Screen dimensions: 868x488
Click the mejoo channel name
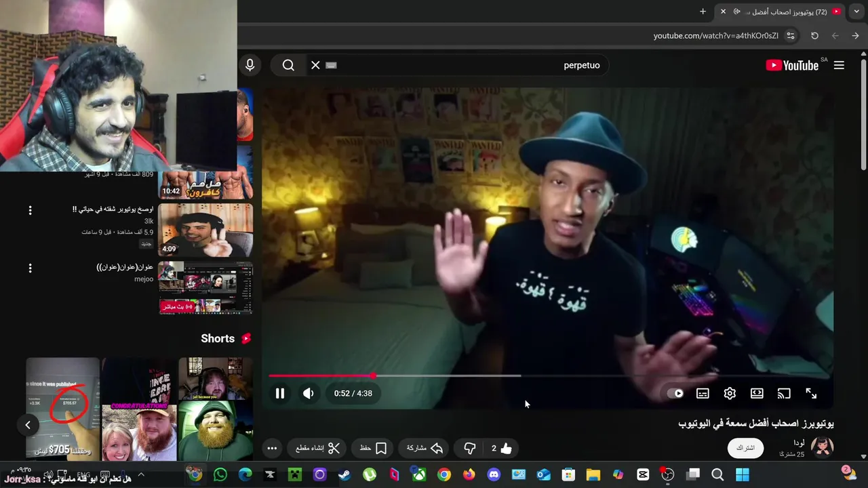[144, 279]
